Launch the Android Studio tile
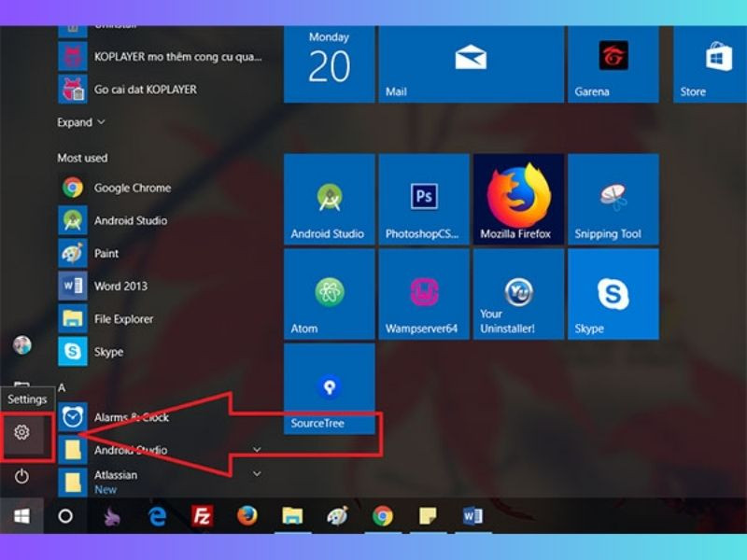The image size is (747, 560). (x=330, y=199)
